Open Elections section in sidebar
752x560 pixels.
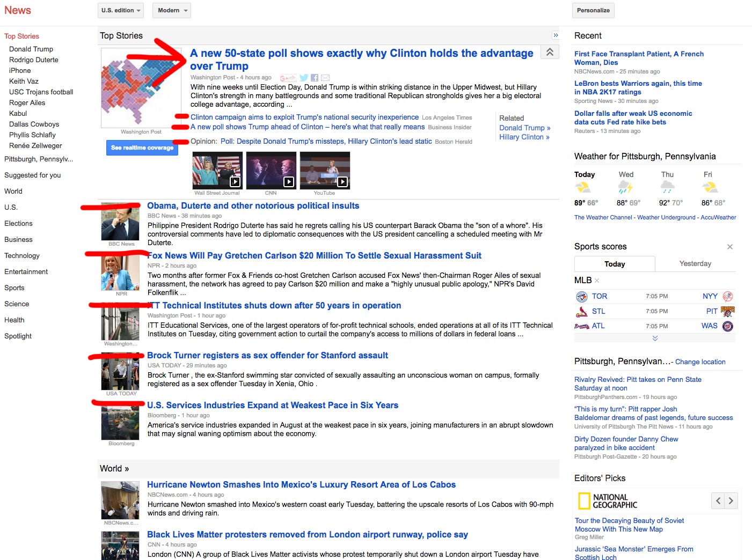pos(18,224)
